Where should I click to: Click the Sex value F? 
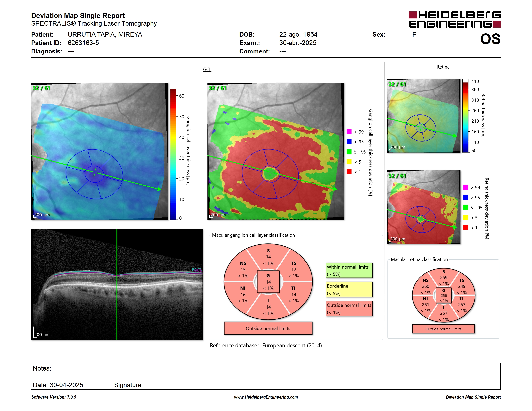[414, 35]
